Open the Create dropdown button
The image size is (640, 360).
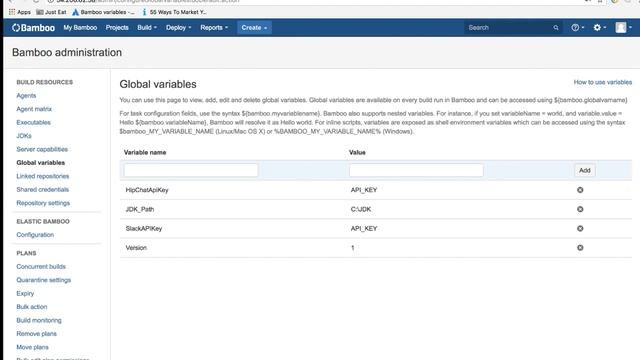254,28
